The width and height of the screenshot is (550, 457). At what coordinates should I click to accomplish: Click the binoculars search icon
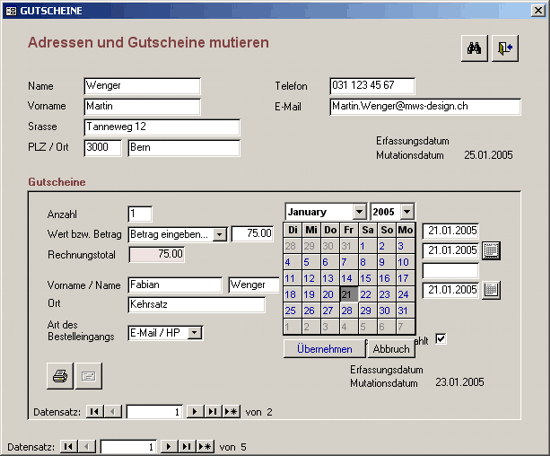(474, 48)
